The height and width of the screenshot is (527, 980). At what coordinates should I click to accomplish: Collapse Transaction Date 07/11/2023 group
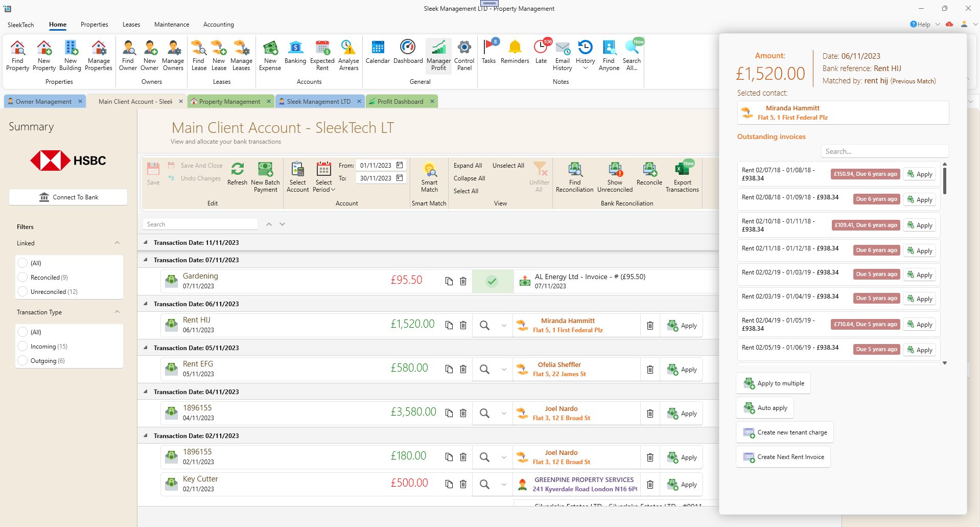146,260
